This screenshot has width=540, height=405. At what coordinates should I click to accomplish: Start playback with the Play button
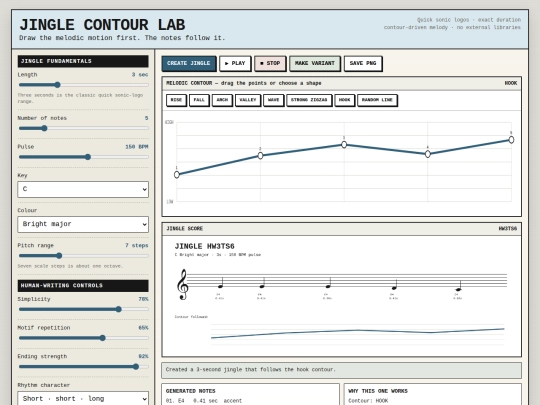tap(235, 63)
